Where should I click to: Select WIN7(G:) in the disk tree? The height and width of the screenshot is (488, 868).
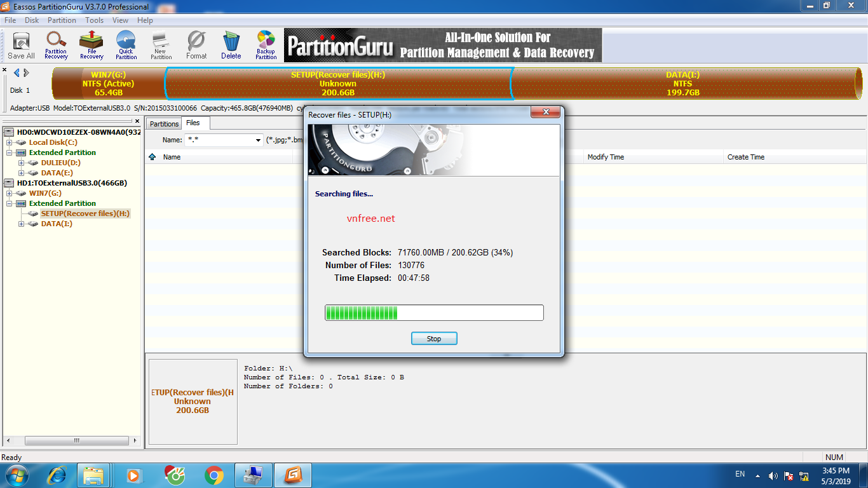point(45,193)
